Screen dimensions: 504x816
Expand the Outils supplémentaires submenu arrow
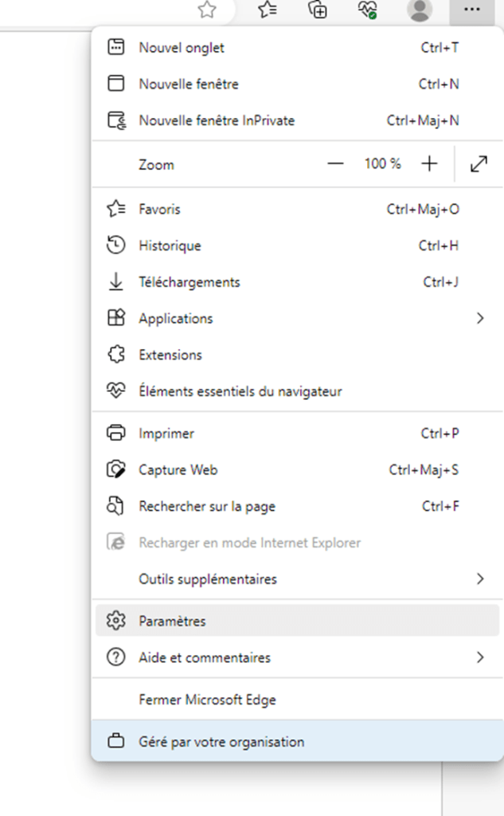coord(479,579)
